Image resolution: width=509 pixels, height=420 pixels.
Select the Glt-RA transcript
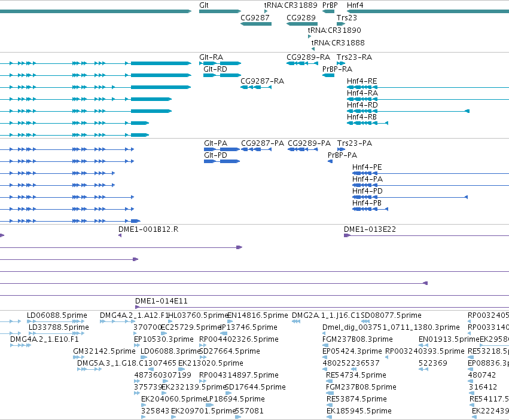click(x=220, y=63)
